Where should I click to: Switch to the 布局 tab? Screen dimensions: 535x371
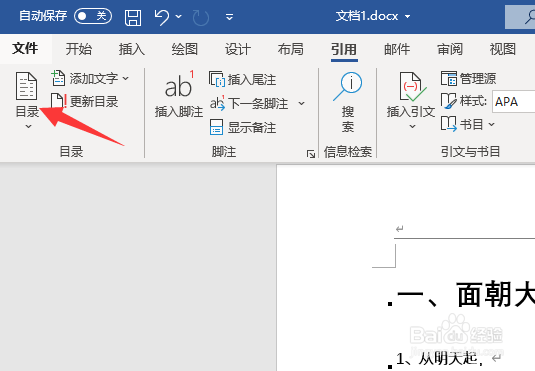click(x=290, y=49)
